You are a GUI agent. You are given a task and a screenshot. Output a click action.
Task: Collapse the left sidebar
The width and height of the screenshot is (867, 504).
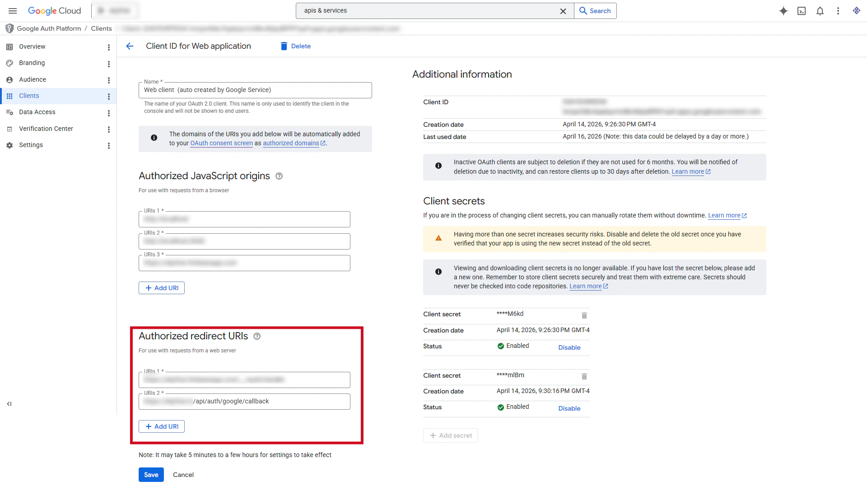tap(9, 404)
